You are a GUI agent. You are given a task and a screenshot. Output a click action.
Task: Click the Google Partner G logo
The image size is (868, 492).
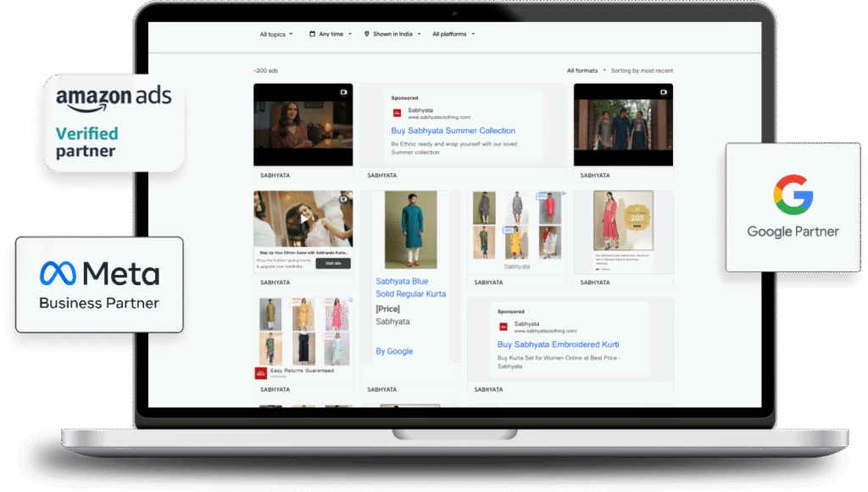point(793,194)
